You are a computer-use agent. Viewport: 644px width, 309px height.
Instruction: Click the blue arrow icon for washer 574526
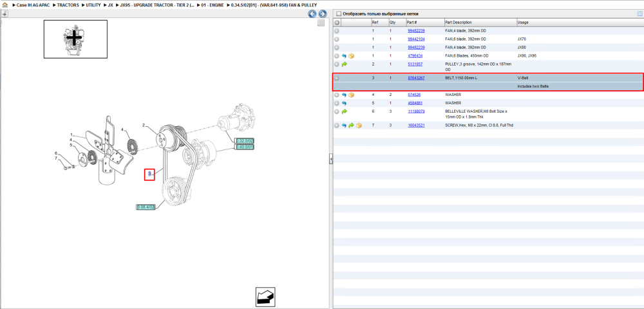coord(344,95)
